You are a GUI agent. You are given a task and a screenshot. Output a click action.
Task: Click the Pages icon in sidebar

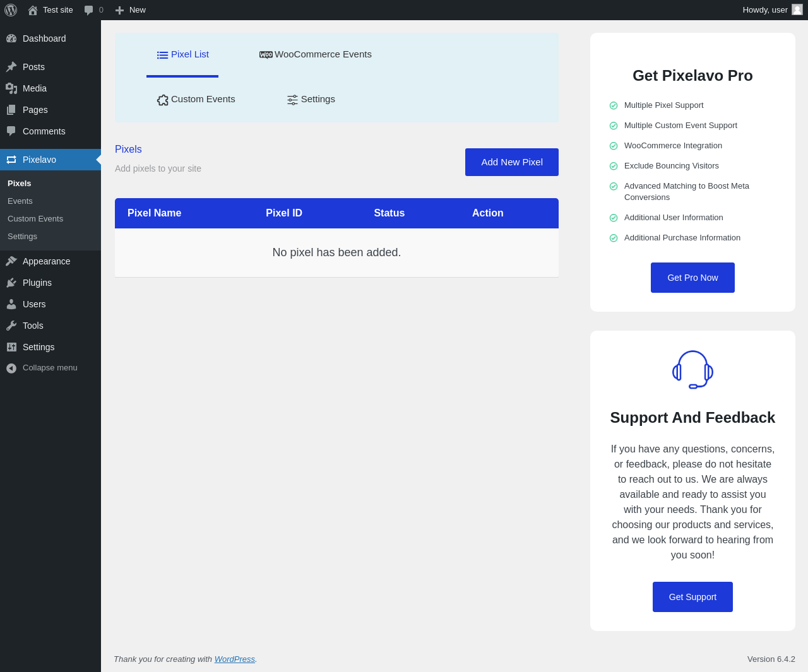click(x=11, y=110)
